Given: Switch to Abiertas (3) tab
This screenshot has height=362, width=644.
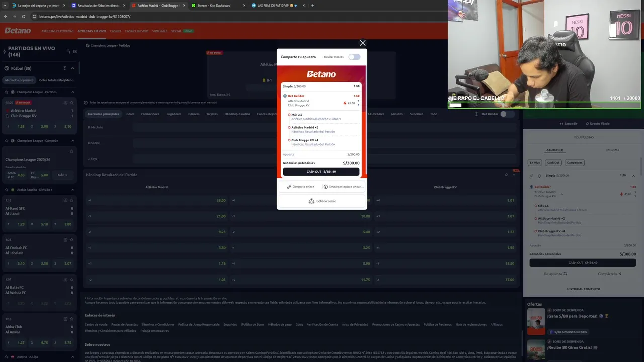Looking at the screenshot, I should (x=555, y=150).
